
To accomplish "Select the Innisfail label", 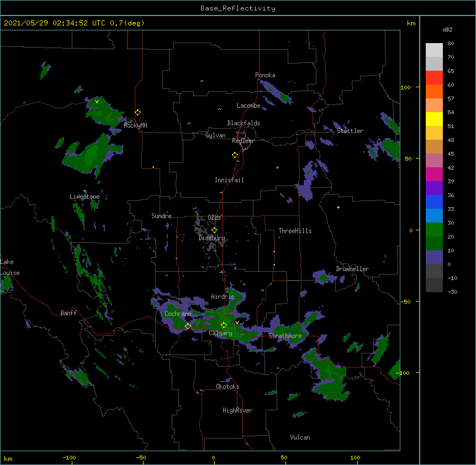I will (x=229, y=180).
